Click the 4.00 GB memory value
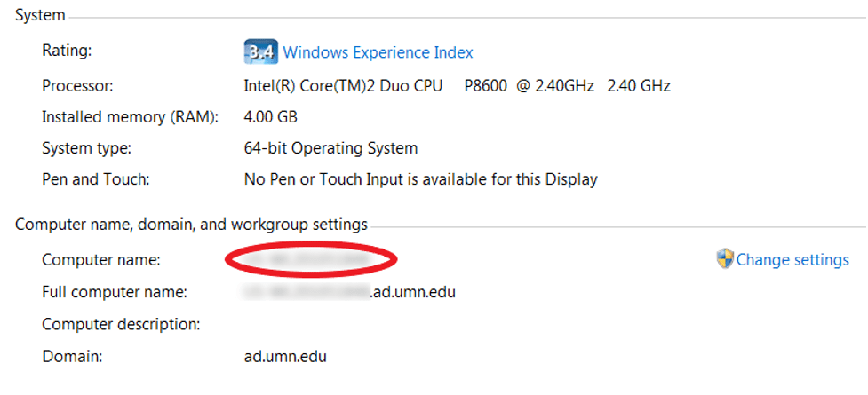This screenshot has width=868, height=395. click(270, 116)
